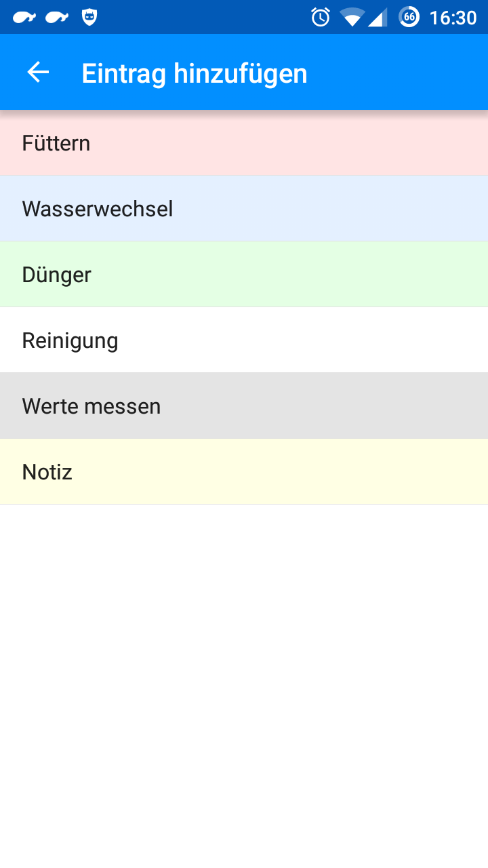
Task: Tap the 16:30 clock in status bar
Action: 453,18
